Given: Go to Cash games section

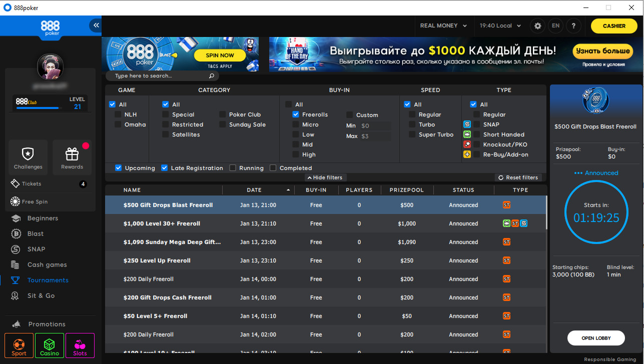Looking at the screenshot, I should pyautogui.click(x=47, y=265).
